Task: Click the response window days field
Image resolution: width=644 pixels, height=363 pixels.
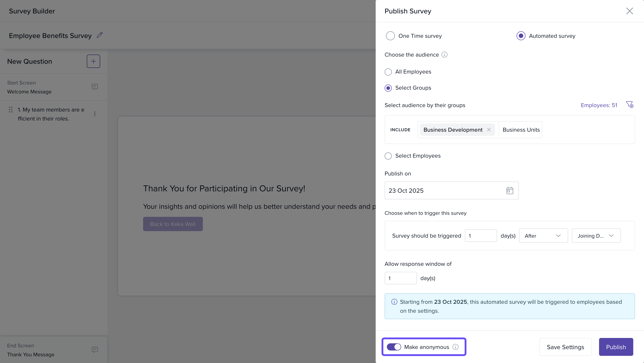Action: point(400,278)
